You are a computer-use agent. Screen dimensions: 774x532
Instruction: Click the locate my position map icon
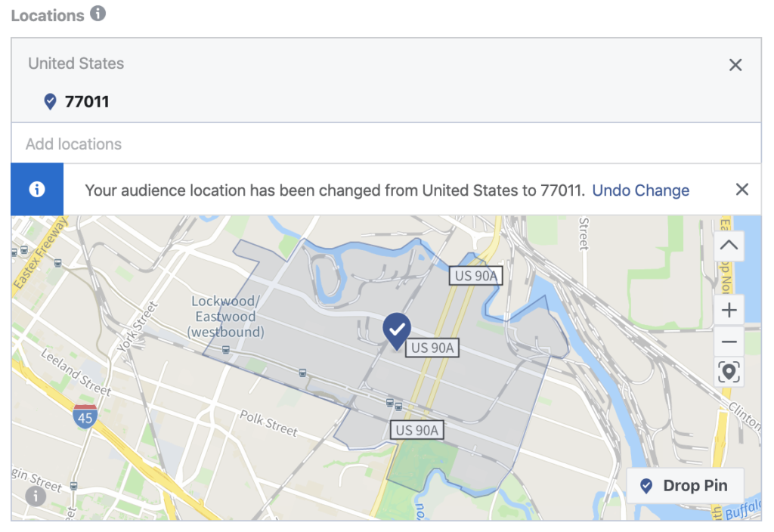click(729, 372)
